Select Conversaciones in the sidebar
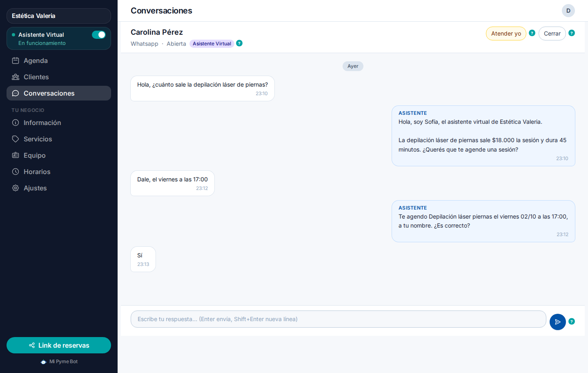This screenshot has height=373, width=588. click(59, 93)
